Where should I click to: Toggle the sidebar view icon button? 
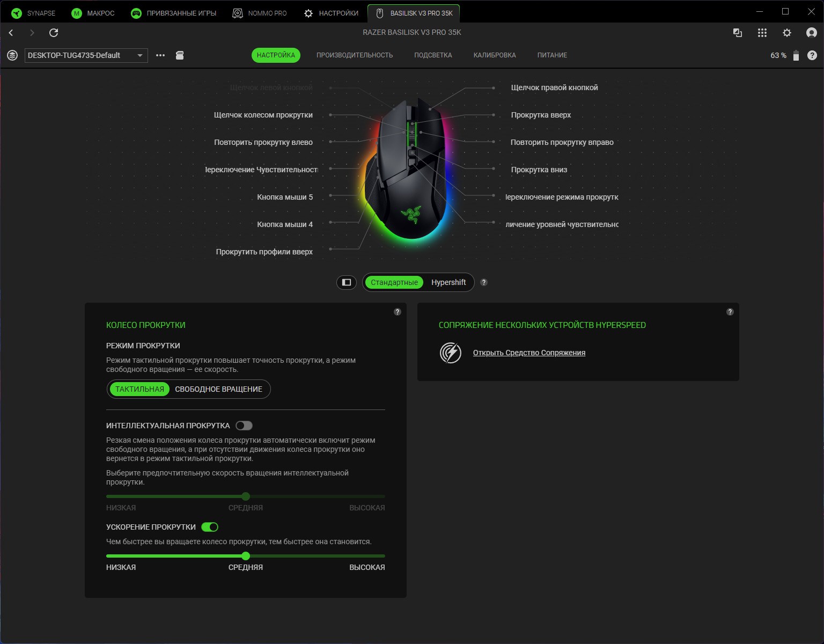coord(347,282)
